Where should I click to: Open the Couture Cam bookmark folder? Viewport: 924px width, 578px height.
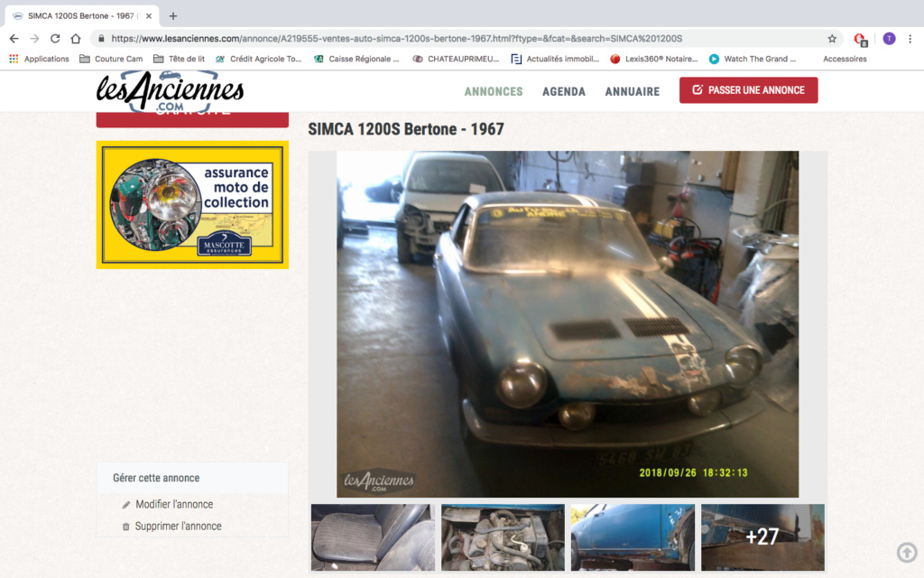(111, 59)
